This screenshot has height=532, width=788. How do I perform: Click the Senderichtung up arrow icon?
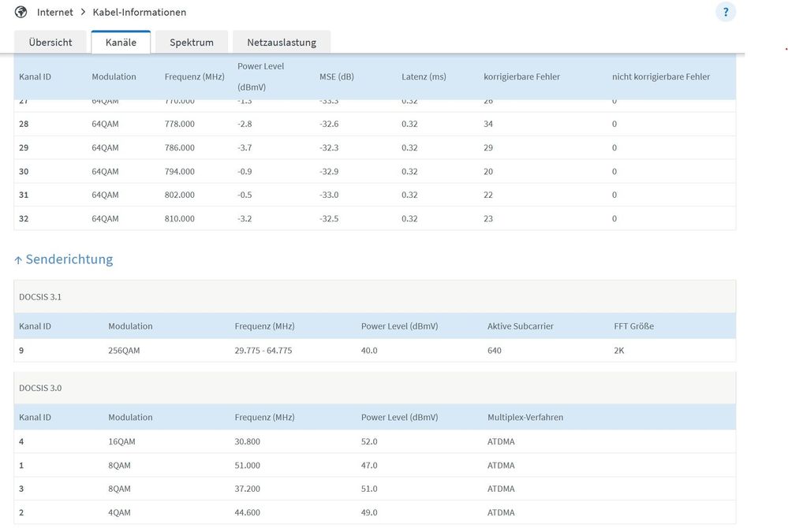[x=18, y=260]
